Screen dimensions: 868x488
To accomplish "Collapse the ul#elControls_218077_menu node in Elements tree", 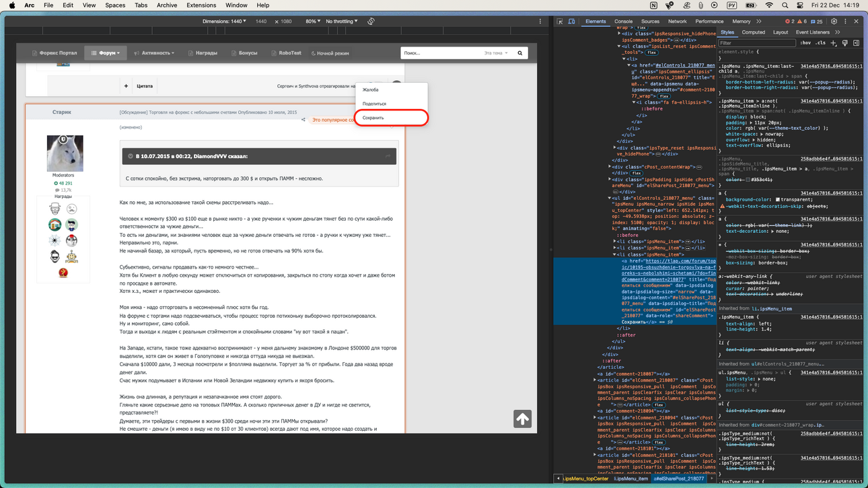I will [x=610, y=199].
